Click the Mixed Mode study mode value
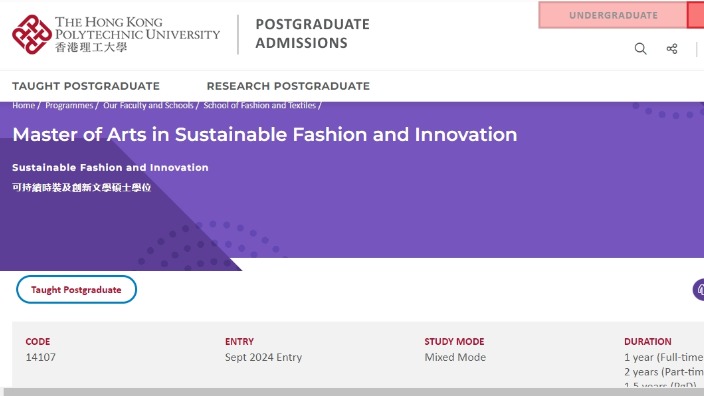 [455, 357]
